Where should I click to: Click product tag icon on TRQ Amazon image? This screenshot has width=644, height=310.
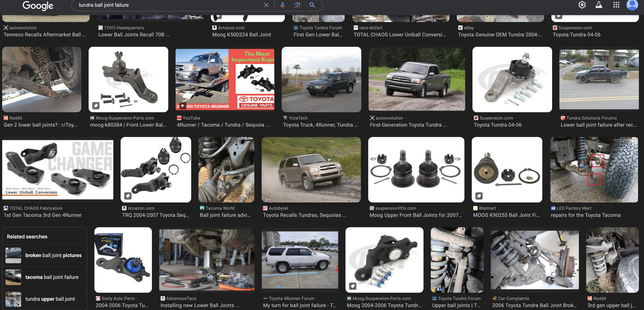click(x=128, y=196)
